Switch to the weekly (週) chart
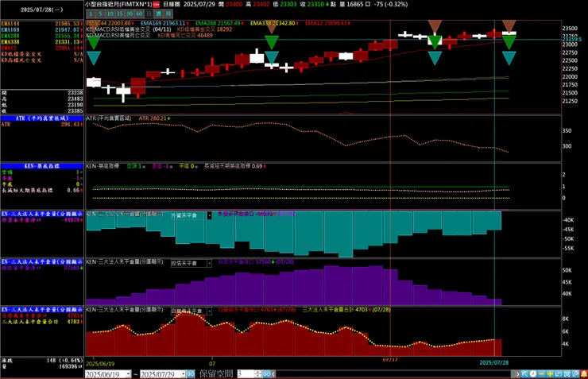 pos(159,14)
